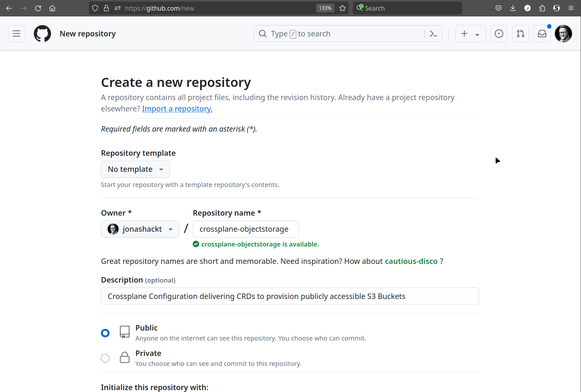Open GitHub command palette icon
This screenshot has height=392, width=581.
point(433,33)
